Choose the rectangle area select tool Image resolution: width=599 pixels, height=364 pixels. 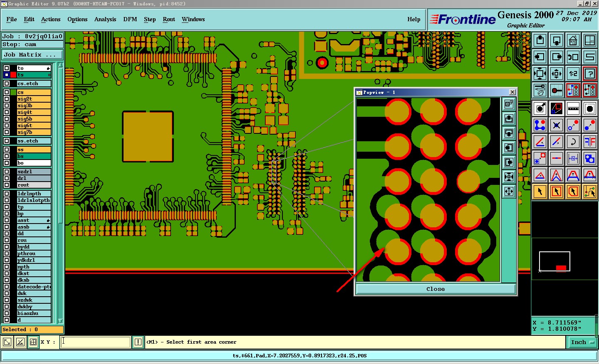click(557, 192)
